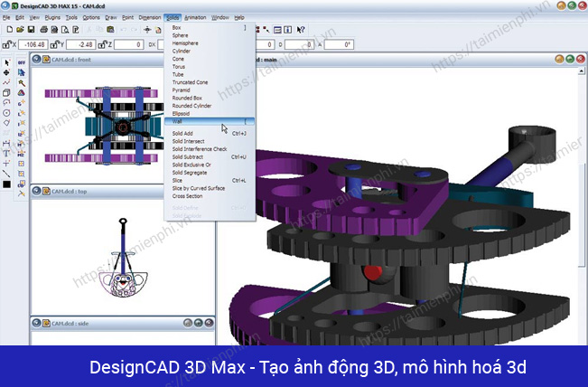The width and height of the screenshot is (588, 387).
Task: Click the G gravity snap icon
Action: [x=22, y=102]
